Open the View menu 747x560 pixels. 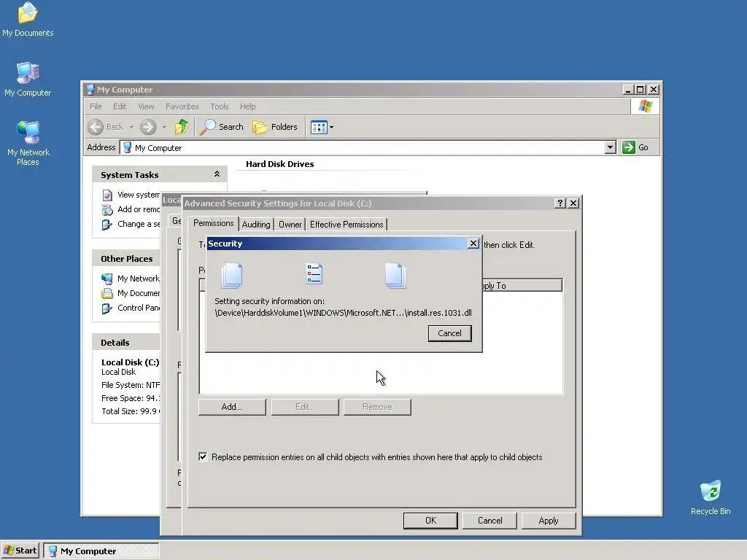click(x=146, y=106)
